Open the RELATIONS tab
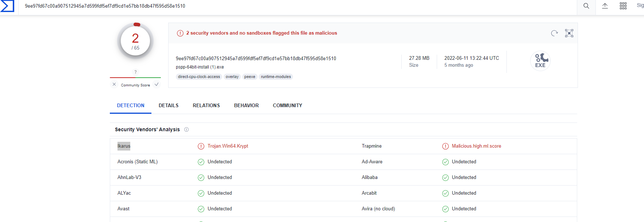 click(x=206, y=105)
